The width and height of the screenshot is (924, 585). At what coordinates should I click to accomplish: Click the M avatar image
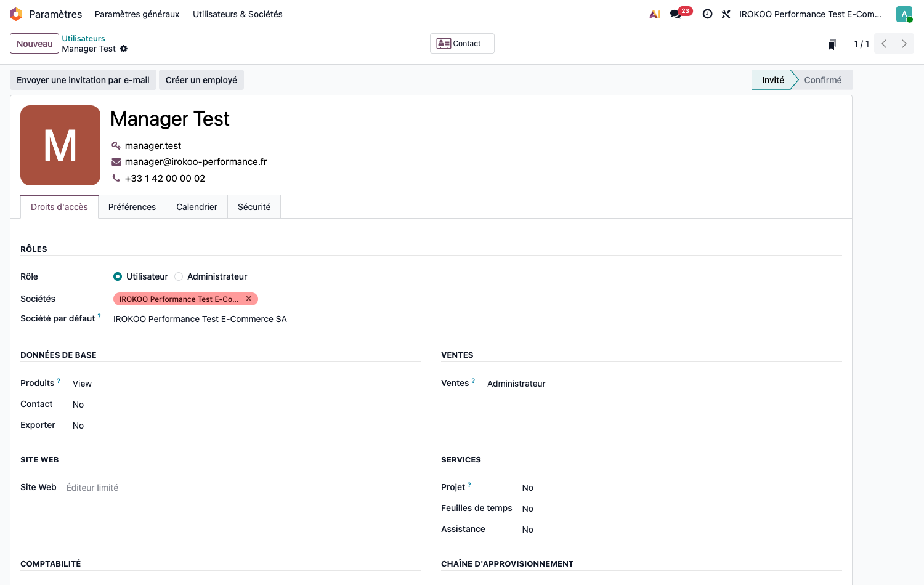click(60, 145)
